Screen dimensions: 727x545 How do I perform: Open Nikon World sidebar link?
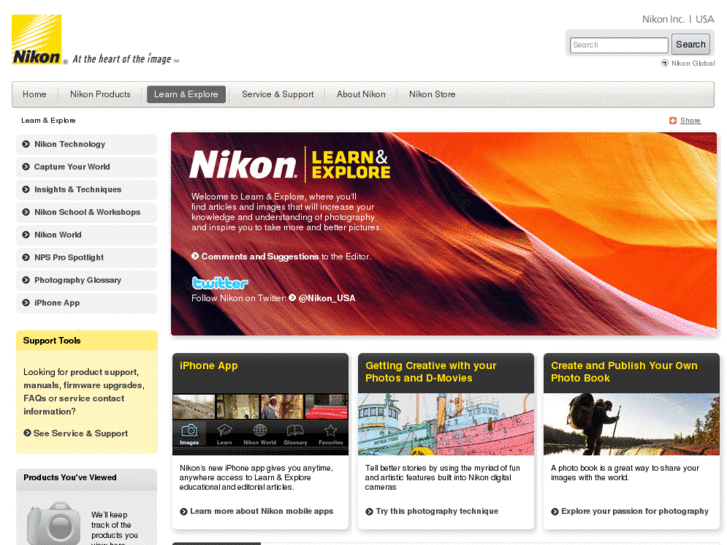[x=87, y=235]
